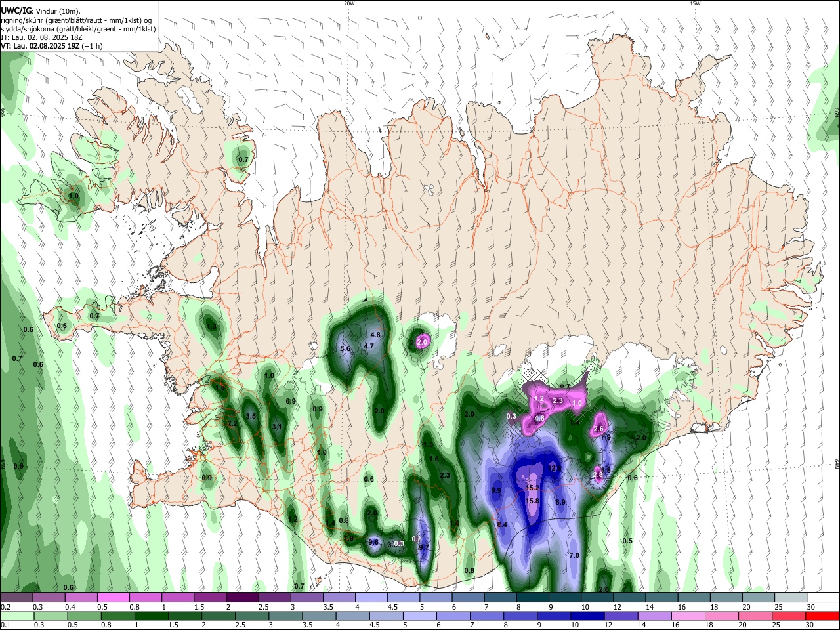Click the 4.7 precipitation value
This screenshot has width=840, height=630.
coord(369,346)
